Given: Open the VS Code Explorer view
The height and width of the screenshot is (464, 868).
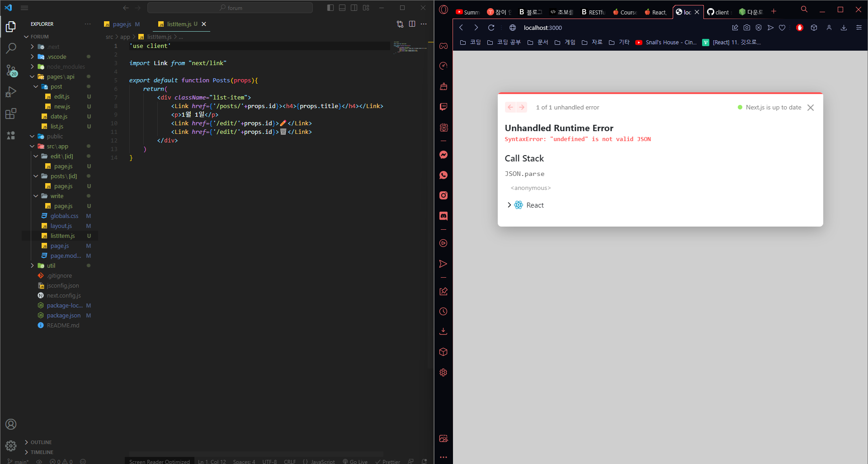Looking at the screenshot, I should point(11,27).
